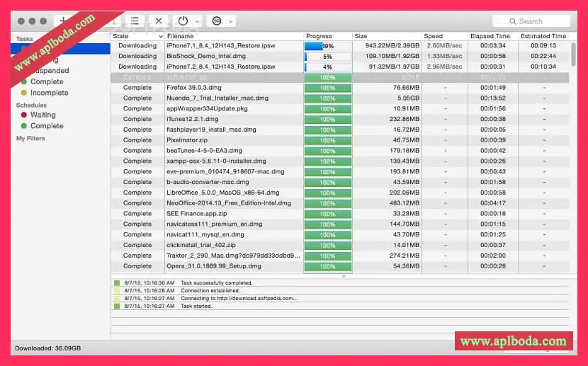Select the clickinstall_trial_402.zip row
Screen dimensions: 588x366
340,245
